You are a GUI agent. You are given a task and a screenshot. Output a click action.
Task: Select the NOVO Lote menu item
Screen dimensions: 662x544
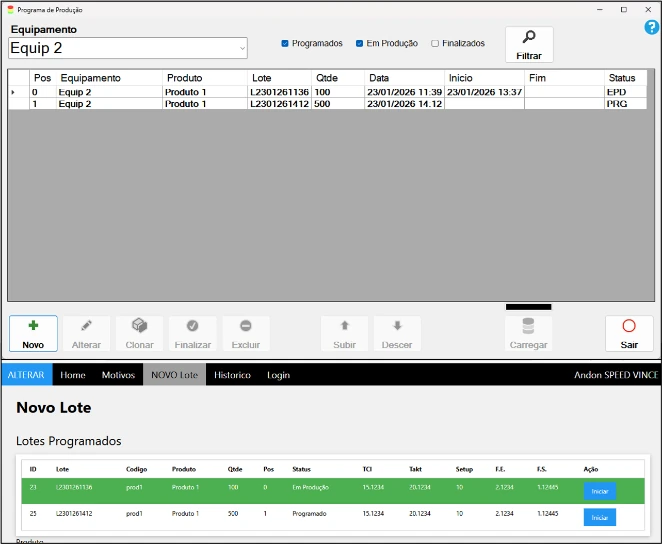pyautogui.click(x=174, y=375)
